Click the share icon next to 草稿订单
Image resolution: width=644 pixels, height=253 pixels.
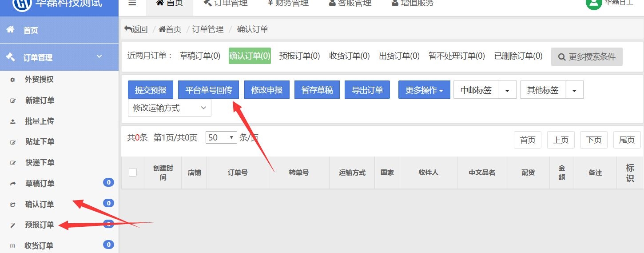pyautogui.click(x=13, y=184)
